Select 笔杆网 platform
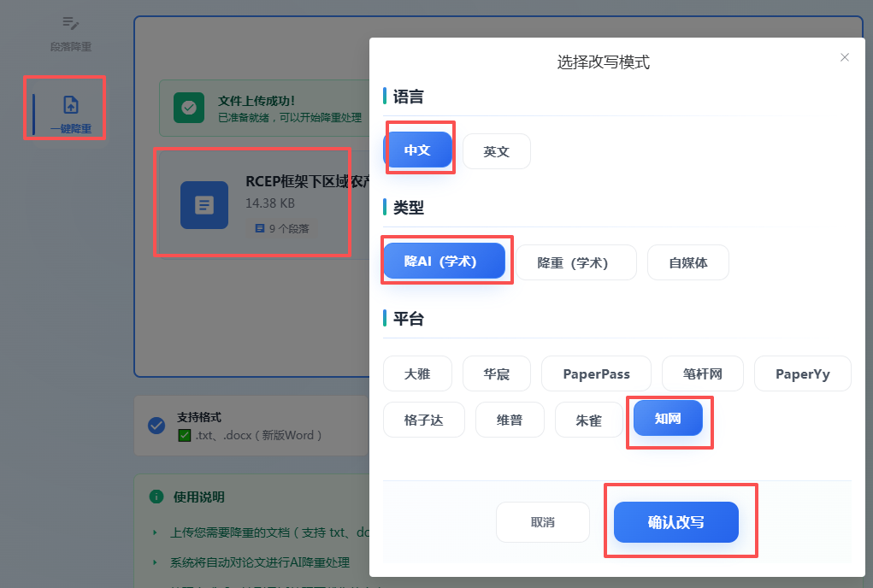 (x=703, y=373)
